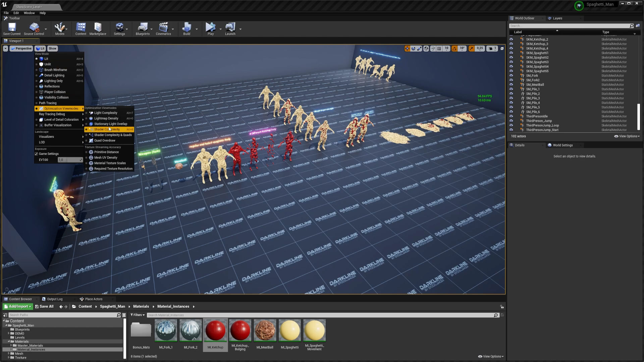This screenshot has height=362, width=644.
Task: Select Brush Wireframe view mode
Action: pos(59,70)
